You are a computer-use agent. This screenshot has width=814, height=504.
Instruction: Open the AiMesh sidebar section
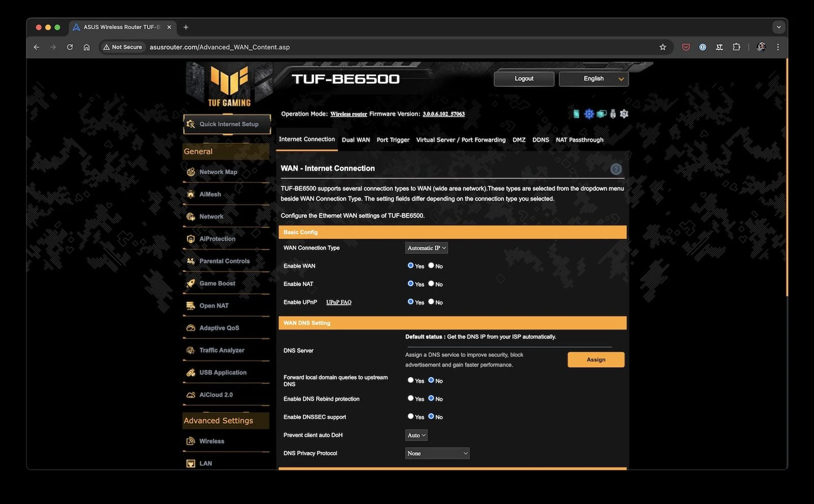click(x=226, y=194)
